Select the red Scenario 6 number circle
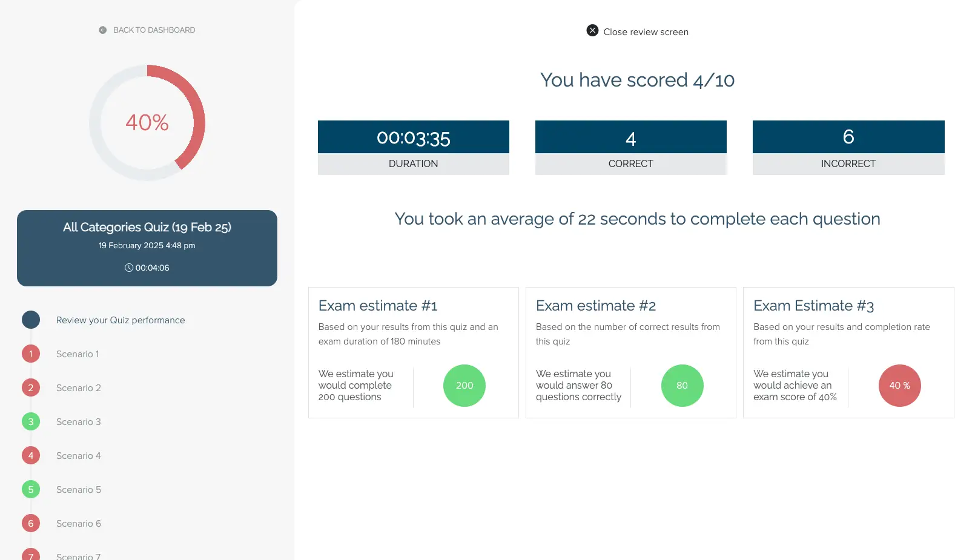The height and width of the screenshot is (560, 975). (31, 523)
